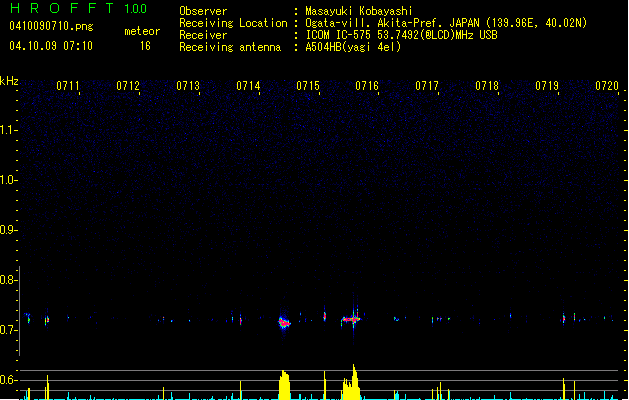
Task: Click the meteor label
Action: click(142, 31)
